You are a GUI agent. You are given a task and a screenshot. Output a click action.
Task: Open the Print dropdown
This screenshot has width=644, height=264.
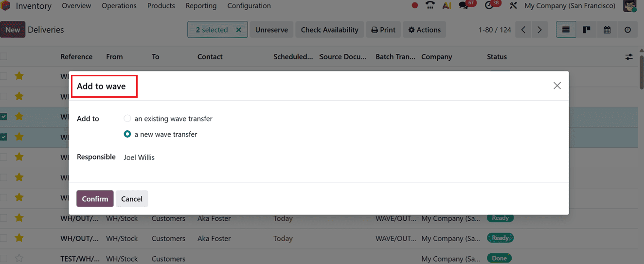click(x=383, y=30)
